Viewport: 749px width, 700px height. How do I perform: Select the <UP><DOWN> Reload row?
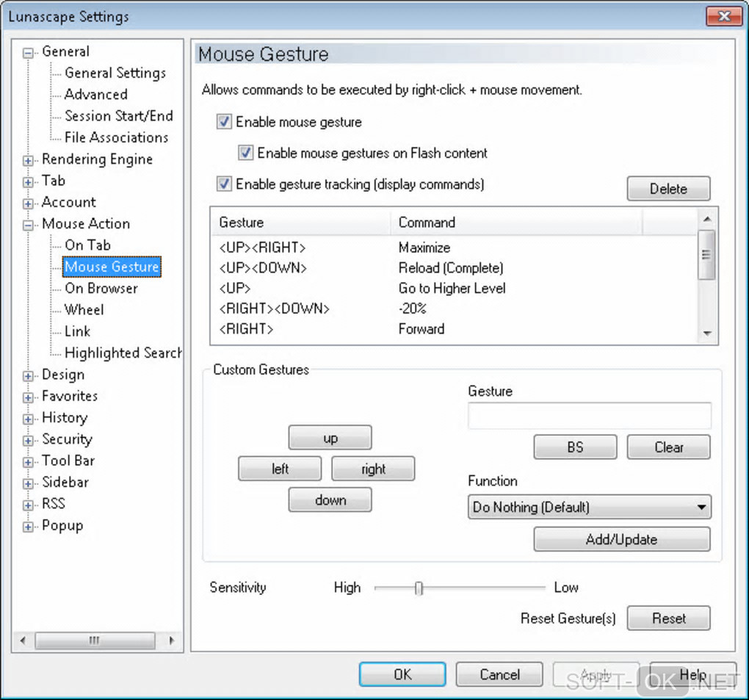coord(454,267)
